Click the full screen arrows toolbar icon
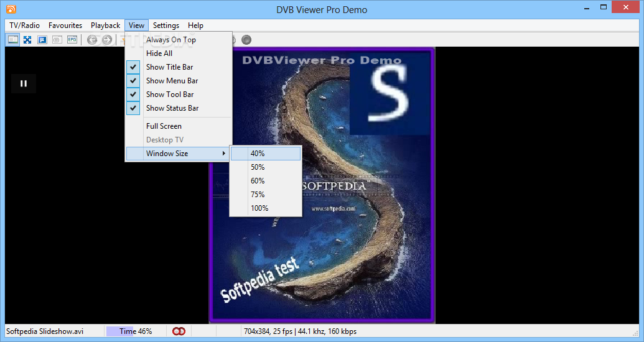This screenshot has height=342, width=644. point(27,40)
